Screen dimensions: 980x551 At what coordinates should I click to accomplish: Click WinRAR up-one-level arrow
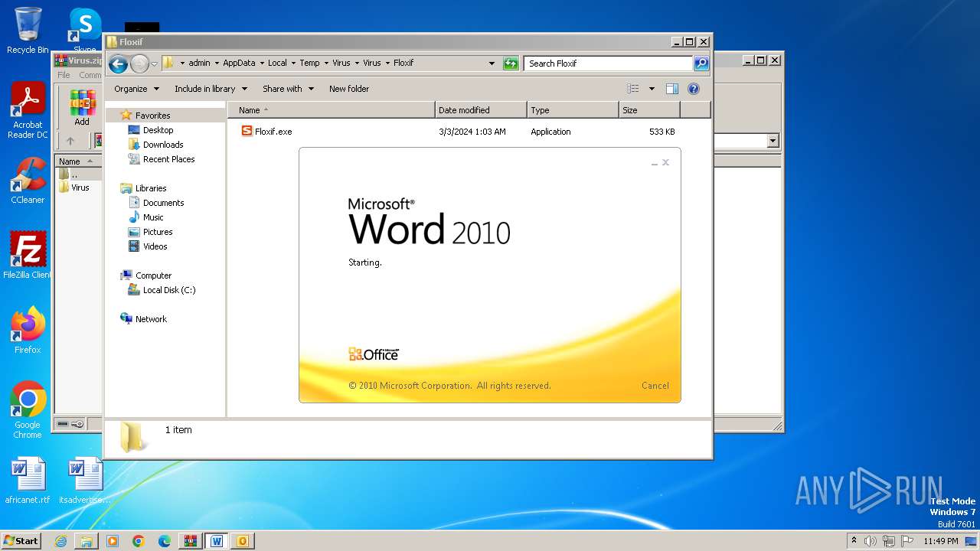[70, 141]
